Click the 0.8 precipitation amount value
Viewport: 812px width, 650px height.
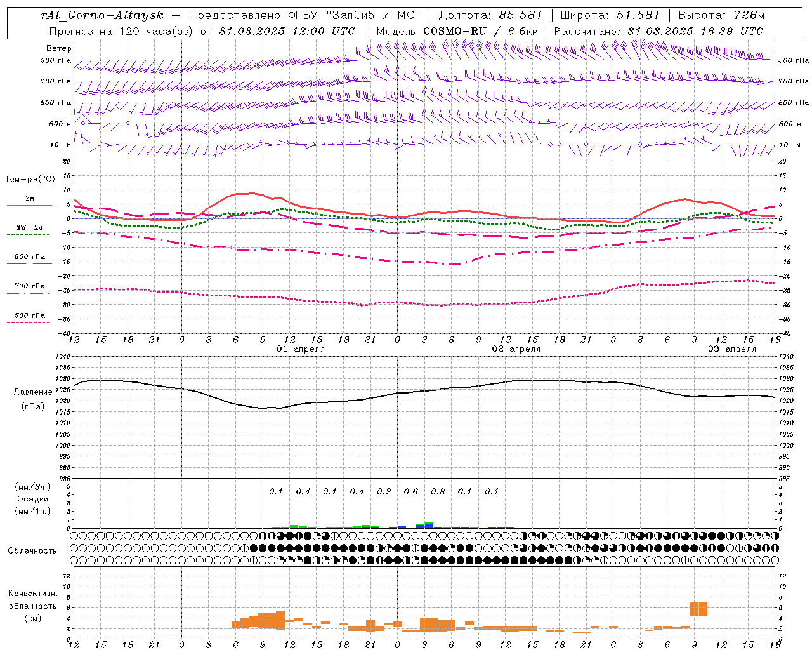click(438, 491)
